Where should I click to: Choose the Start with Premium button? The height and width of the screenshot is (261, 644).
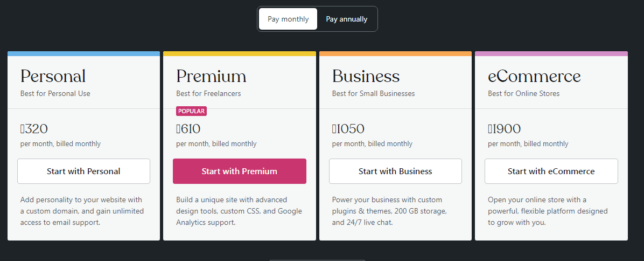click(x=240, y=171)
